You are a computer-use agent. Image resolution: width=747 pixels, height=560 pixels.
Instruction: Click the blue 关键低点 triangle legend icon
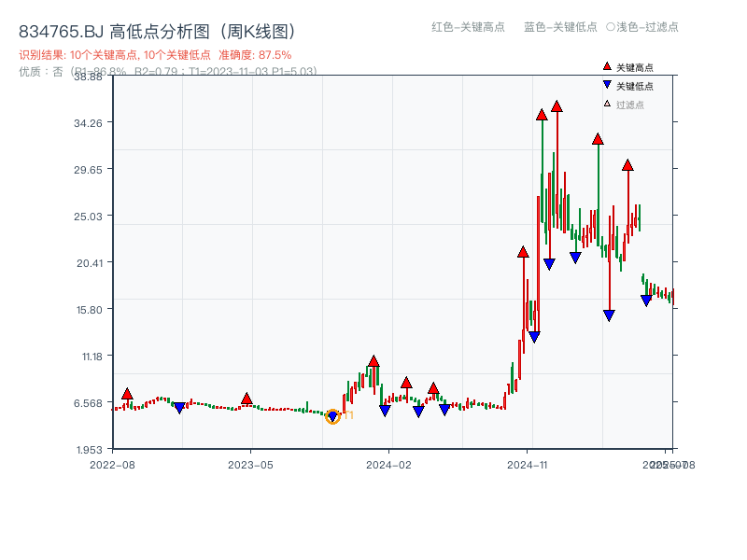608,85
